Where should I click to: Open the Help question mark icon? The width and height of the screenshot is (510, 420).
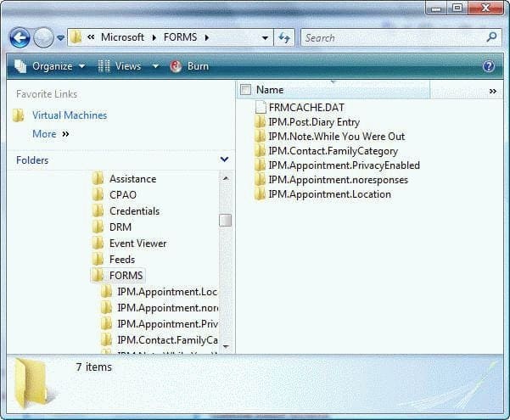[x=489, y=66]
